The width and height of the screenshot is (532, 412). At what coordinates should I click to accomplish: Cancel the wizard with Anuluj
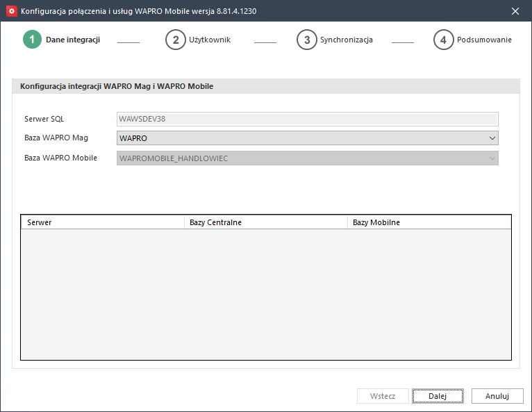click(x=497, y=396)
